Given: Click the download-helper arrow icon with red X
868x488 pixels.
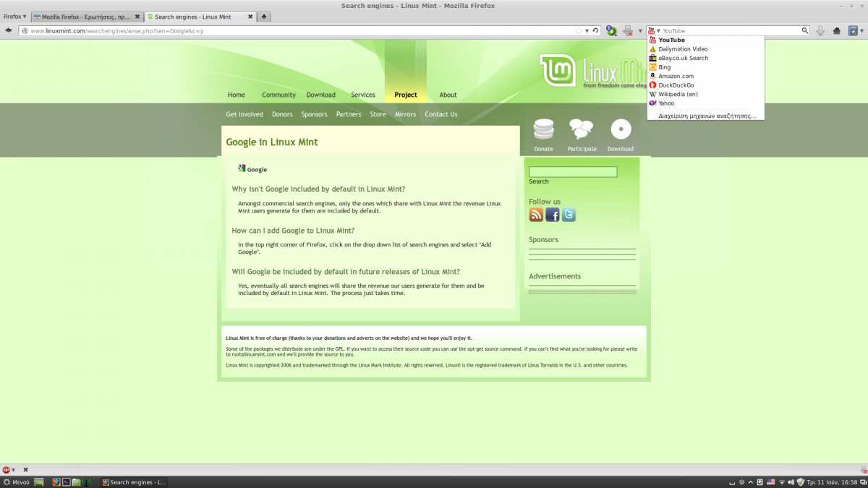Looking at the screenshot, I should 628,30.
